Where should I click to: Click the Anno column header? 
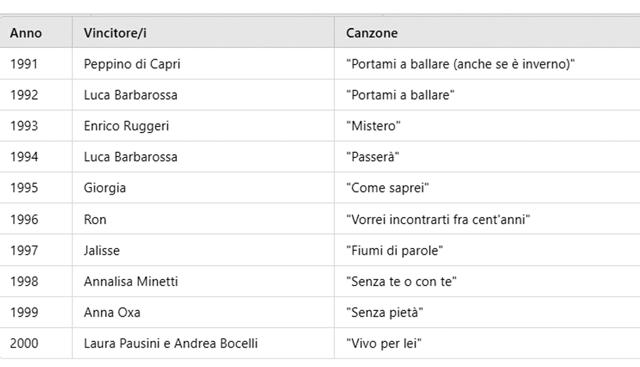(x=36, y=33)
